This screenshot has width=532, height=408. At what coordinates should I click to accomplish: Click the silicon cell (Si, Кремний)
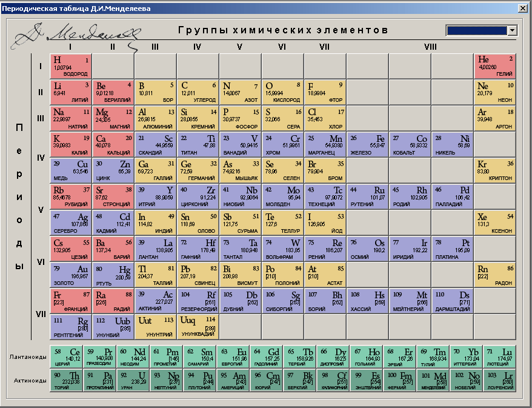tap(198, 118)
